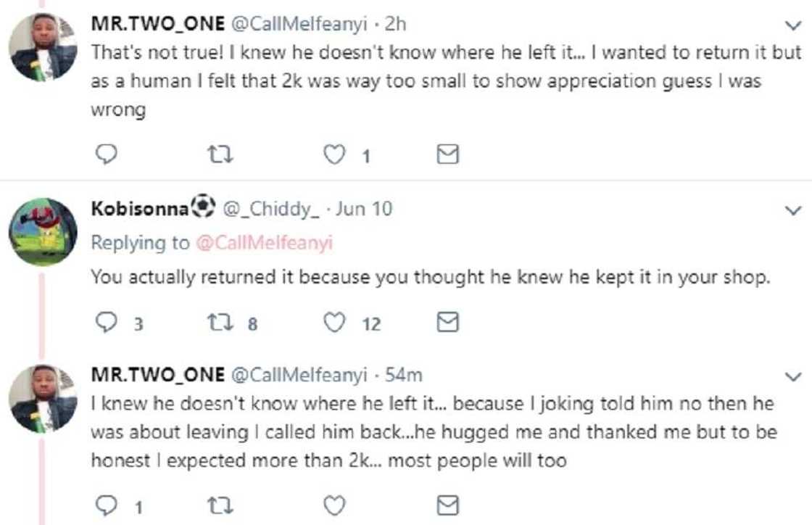Like the 54m MR.TWO_ONE tweet
The width and height of the screenshot is (812, 525).
[335, 505]
